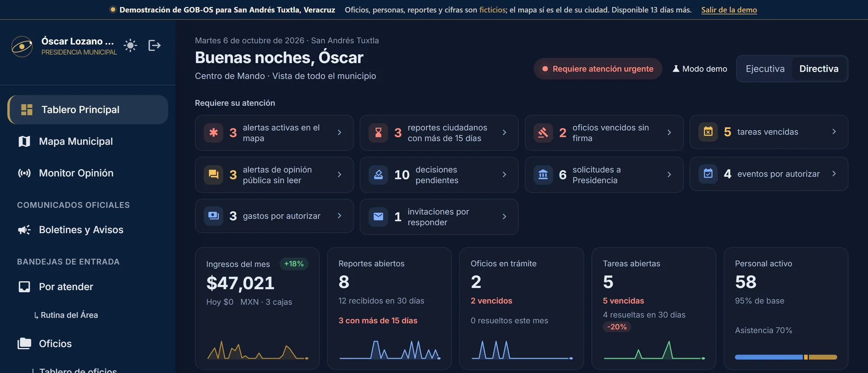Click '3 con más de 15 días' text
The height and width of the screenshot is (373, 868).
pos(378,321)
